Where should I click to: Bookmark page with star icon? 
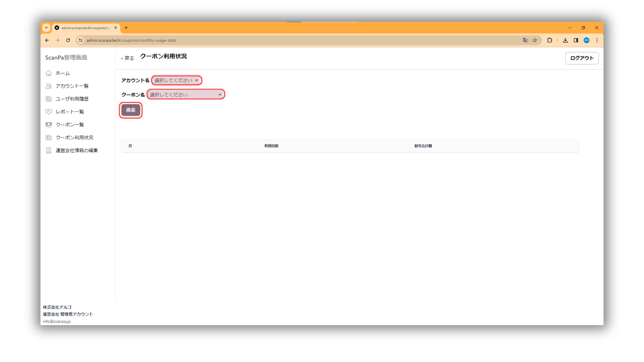535,40
